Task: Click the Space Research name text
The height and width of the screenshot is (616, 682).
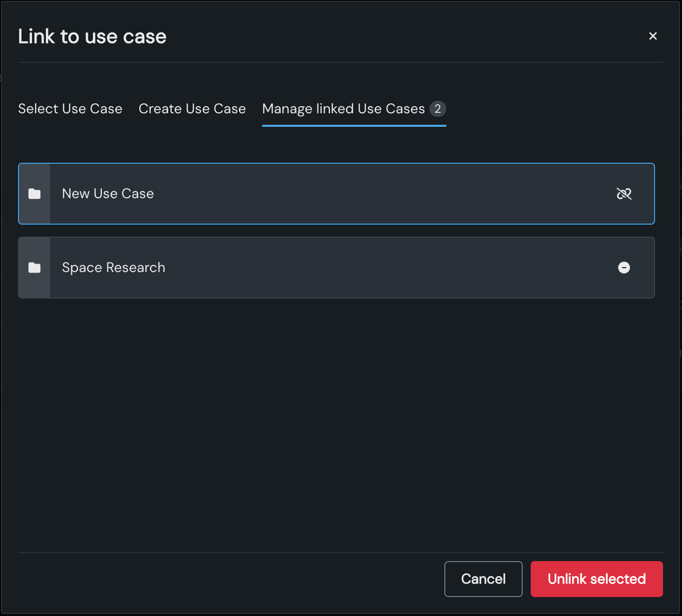Action: click(x=113, y=268)
